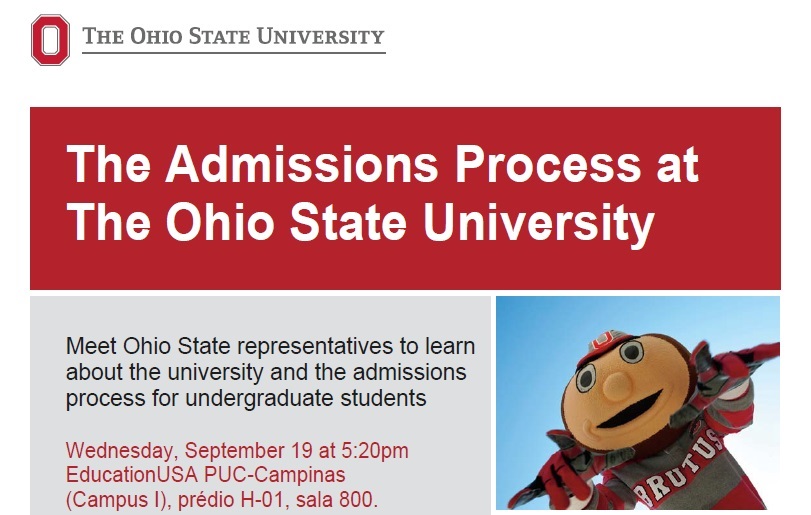Select "process for undergraduate students" text
811x515 pixels.
tap(246, 398)
